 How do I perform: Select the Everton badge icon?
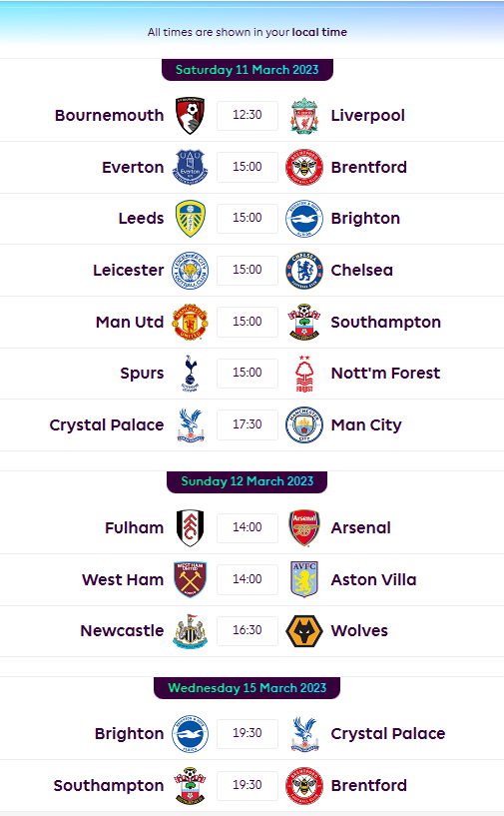190,167
